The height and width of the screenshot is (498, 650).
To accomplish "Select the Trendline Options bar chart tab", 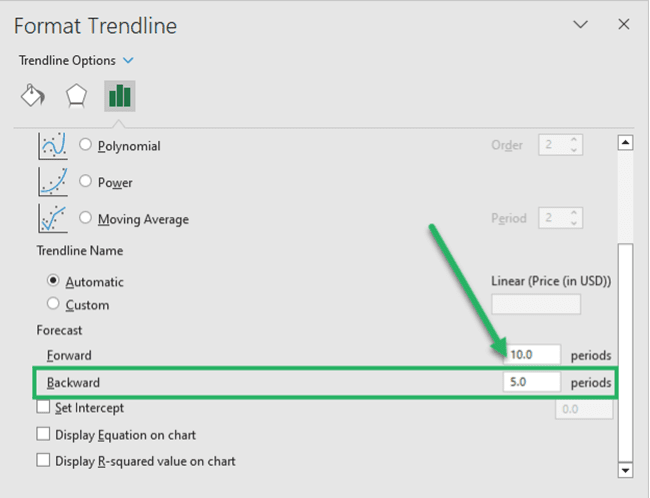I will [119, 96].
